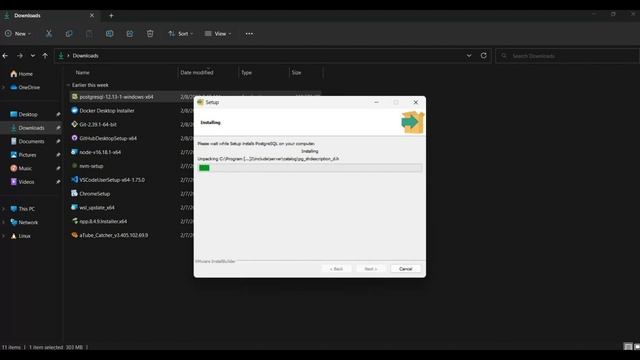
Task: Click the Paste icon in toolbar
Action: click(89, 34)
